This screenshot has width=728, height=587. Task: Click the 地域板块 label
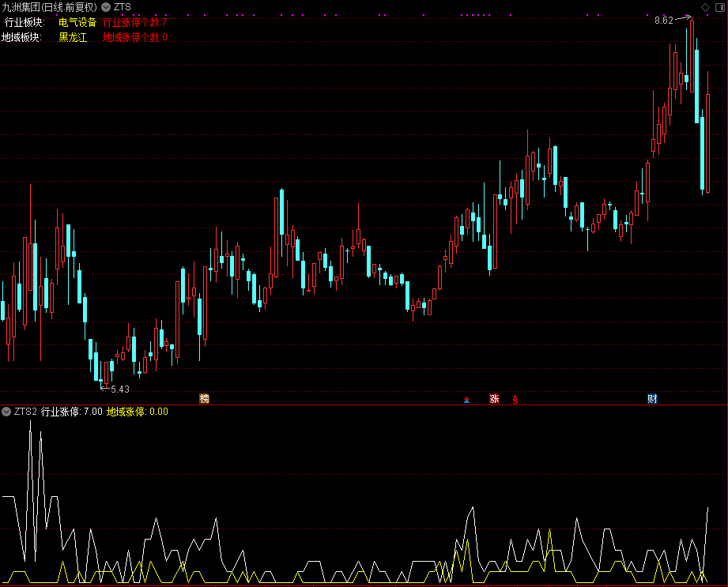[21, 37]
